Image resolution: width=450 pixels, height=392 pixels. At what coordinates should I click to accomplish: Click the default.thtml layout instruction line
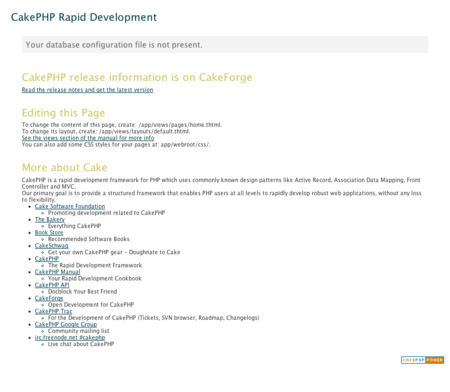coord(106,131)
